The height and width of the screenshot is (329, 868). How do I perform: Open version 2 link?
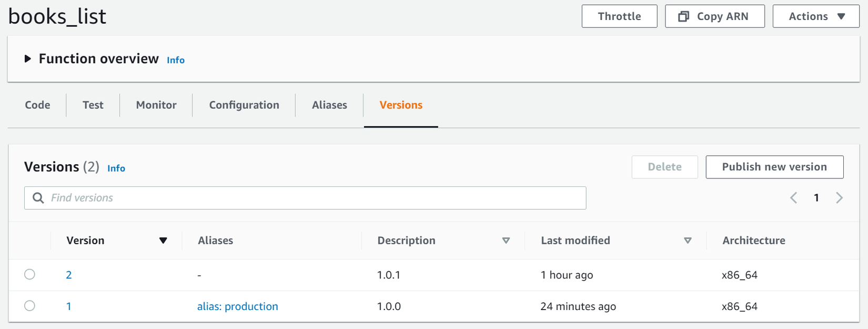pyautogui.click(x=69, y=275)
